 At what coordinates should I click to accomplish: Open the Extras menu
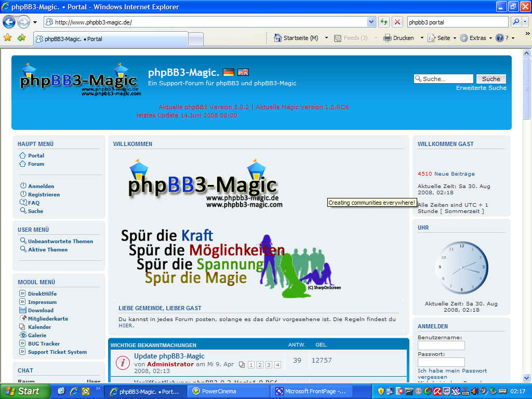[x=476, y=38]
